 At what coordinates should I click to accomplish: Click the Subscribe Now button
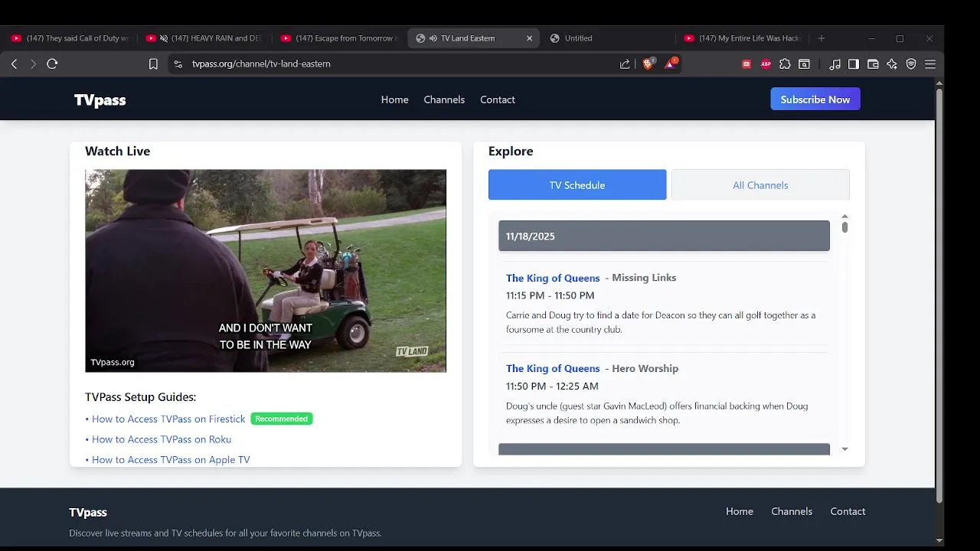point(815,99)
